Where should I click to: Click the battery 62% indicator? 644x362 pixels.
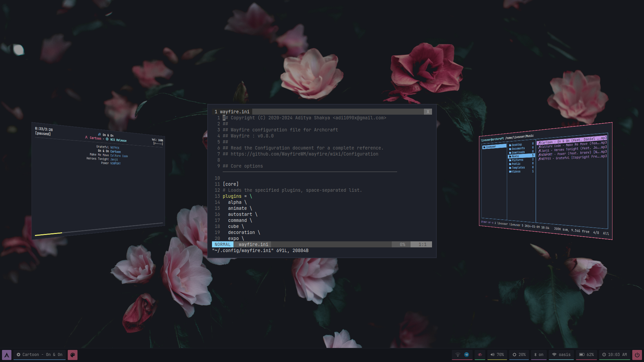[x=586, y=355]
